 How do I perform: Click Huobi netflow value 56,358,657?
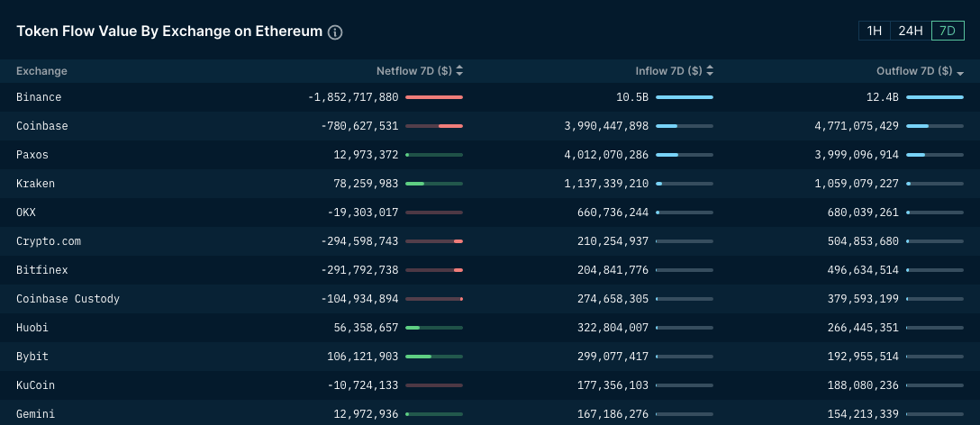[x=366, y=328]
